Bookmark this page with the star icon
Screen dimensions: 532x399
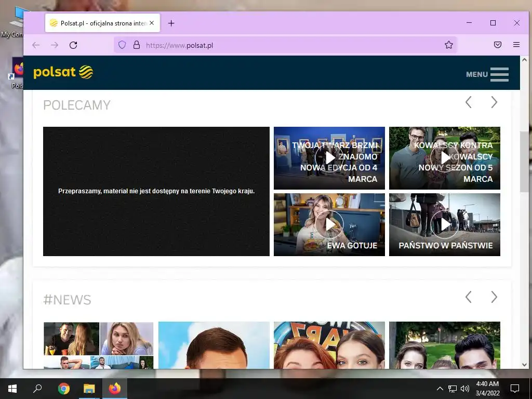pos(448,45)
